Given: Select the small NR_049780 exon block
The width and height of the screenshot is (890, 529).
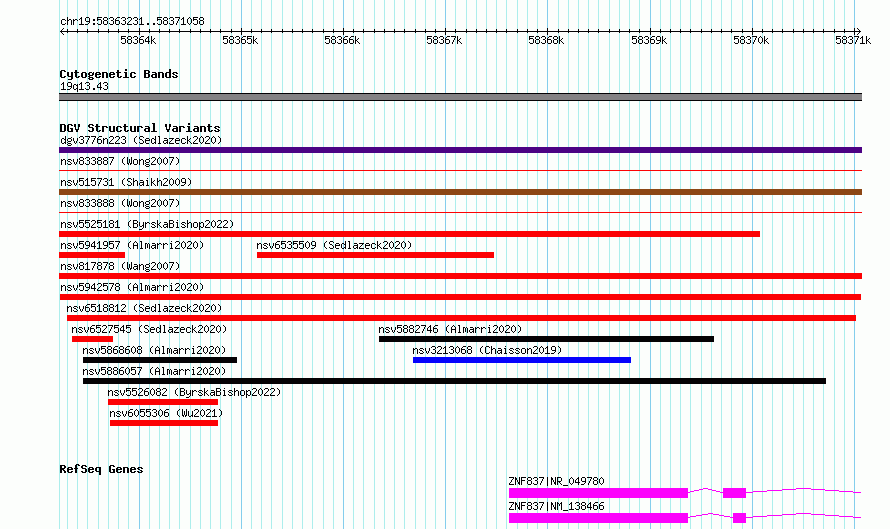Looking at the screenshot, I should [x=734, y=493].
